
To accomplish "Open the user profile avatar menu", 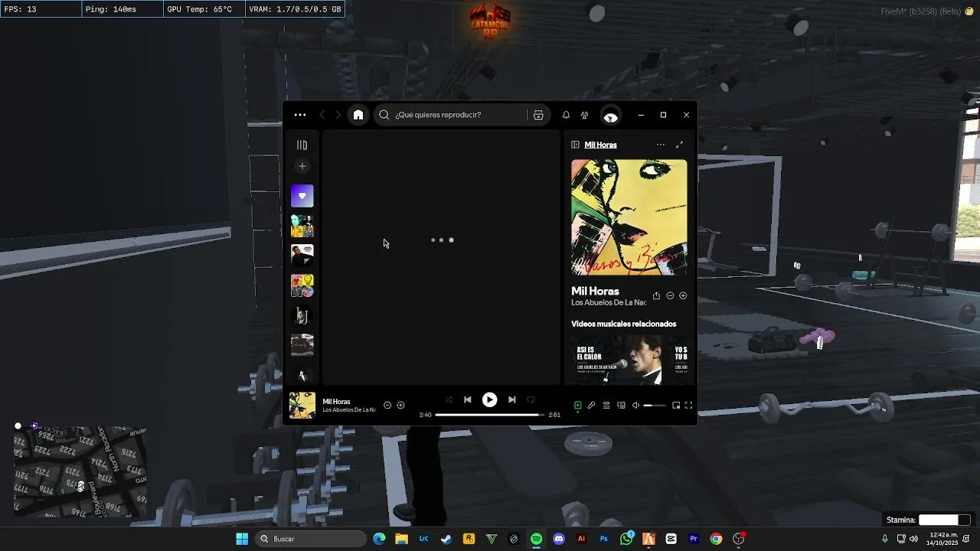I will point(611,115).
